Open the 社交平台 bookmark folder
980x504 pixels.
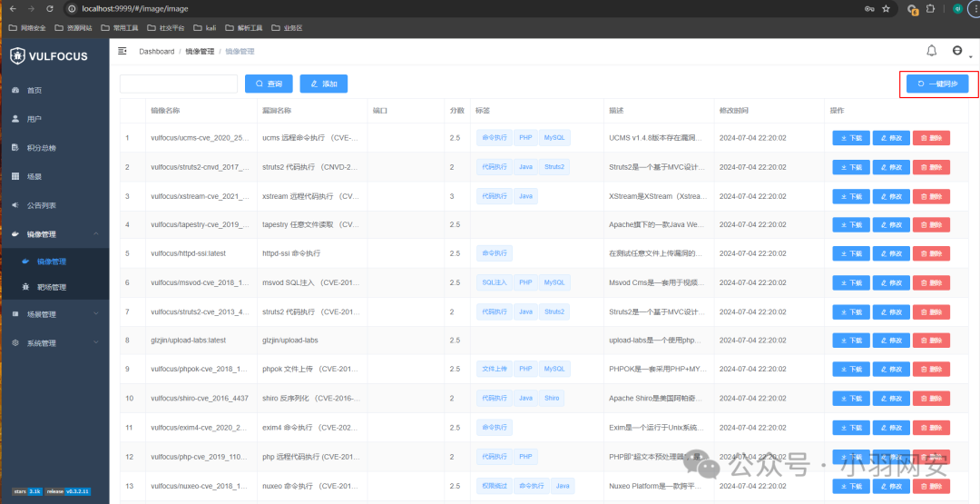(166, 28)
